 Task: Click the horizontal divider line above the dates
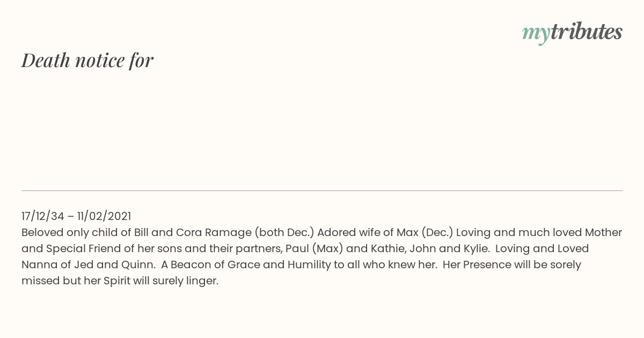322,190
